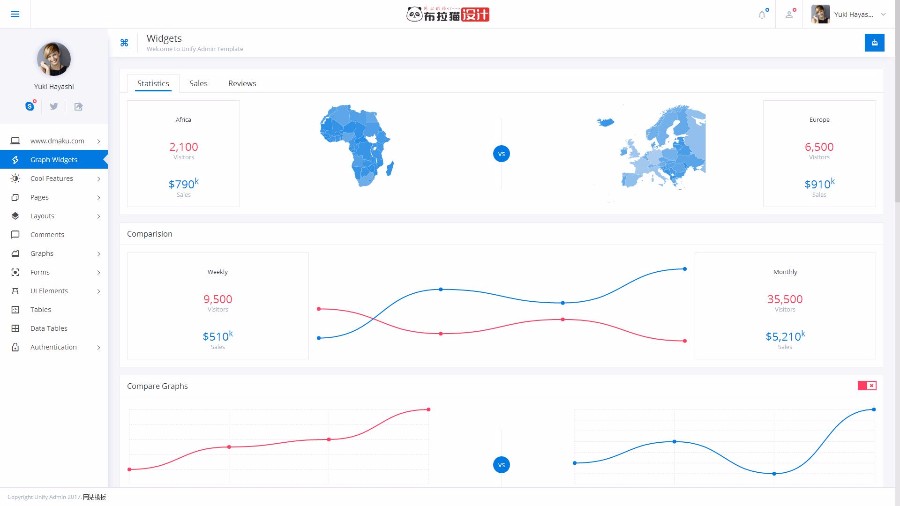Click the Twitter icon under profile
The image size is (900, 506).
pos(54,106)
